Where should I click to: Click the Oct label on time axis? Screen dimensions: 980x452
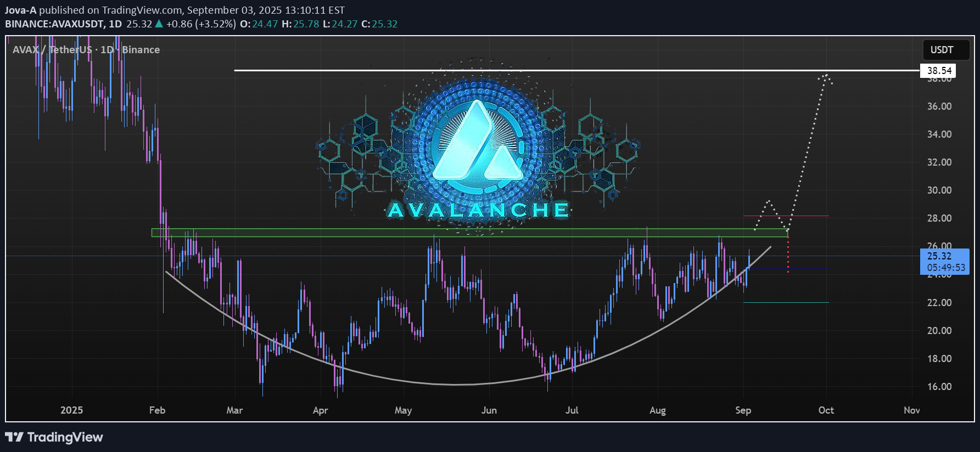[826, 410]
